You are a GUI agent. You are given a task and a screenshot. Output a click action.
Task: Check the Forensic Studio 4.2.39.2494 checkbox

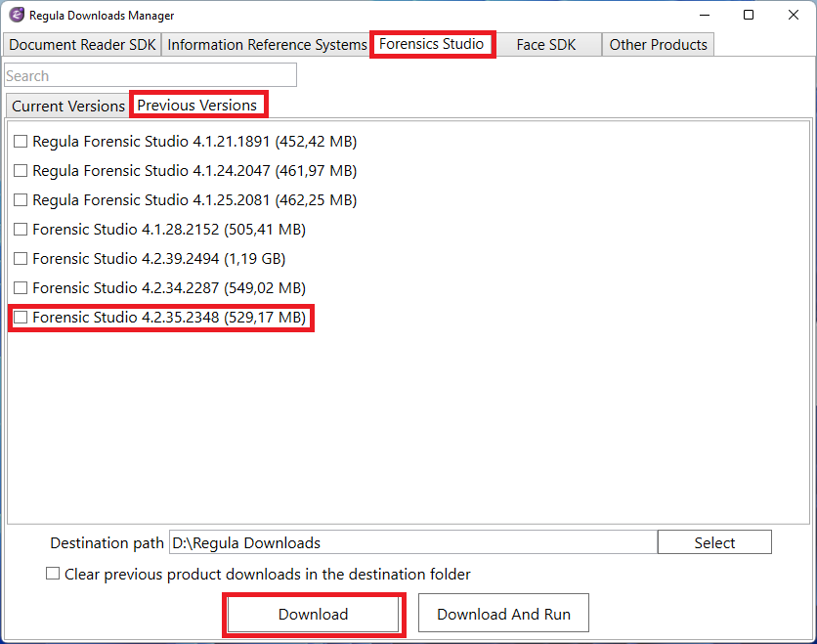pyautogui.click(x=21, y=258)
